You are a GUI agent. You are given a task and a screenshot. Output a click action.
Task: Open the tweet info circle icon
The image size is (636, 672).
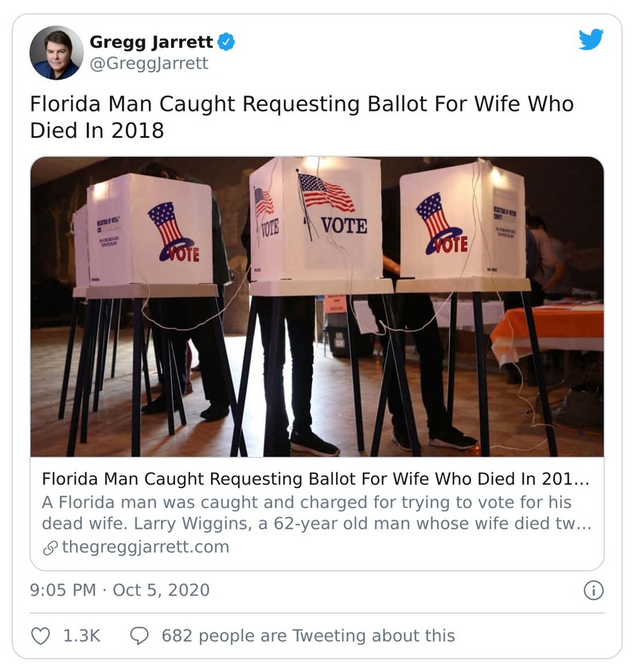pyautogui.click(x=593, y=590)
